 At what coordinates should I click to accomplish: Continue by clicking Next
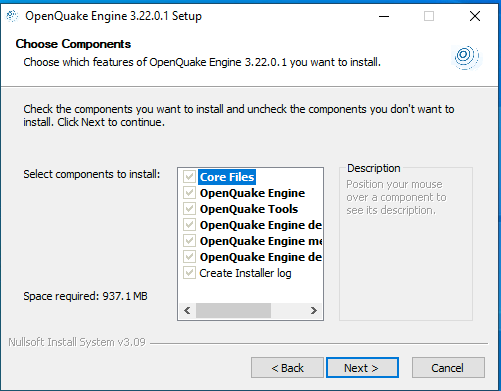click(362, 368)
